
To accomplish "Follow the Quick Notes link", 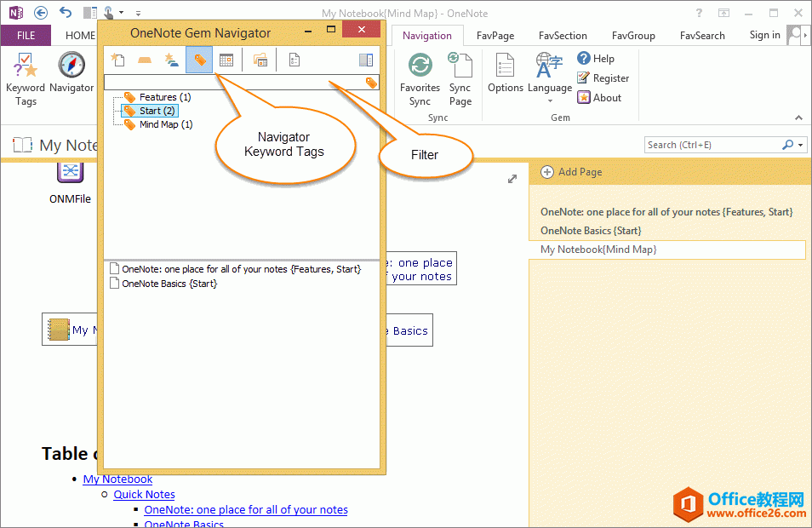I will (x=145, y=494).
